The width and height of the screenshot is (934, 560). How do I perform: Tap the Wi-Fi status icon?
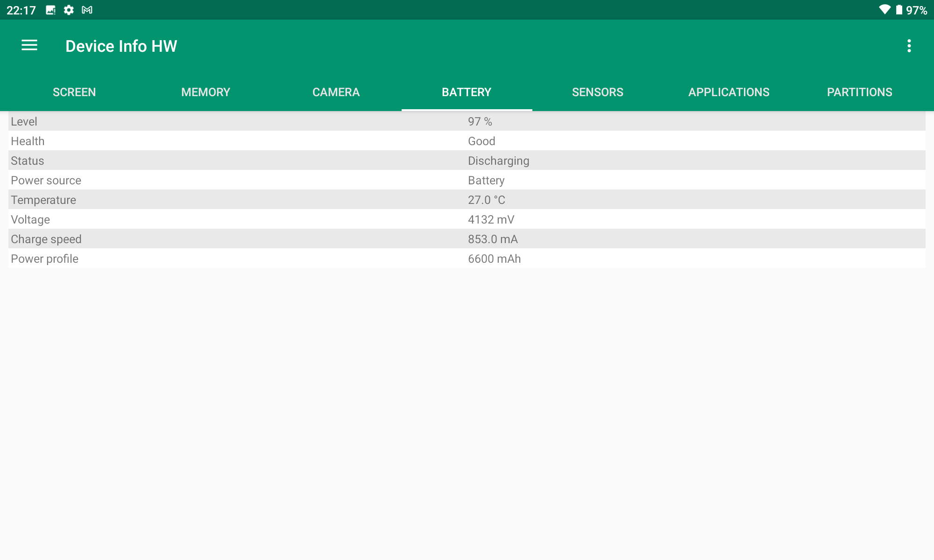pyautogui.click(x=884, y=10)
